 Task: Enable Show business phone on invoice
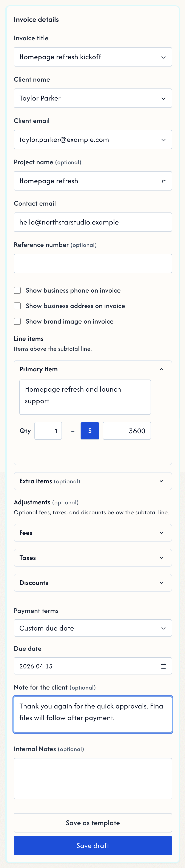[17, 290]
